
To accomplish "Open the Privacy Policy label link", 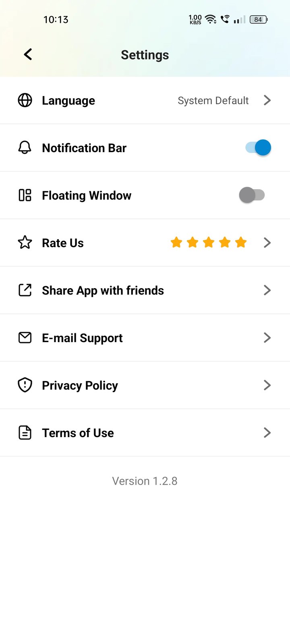I will [x=80, y=386].
